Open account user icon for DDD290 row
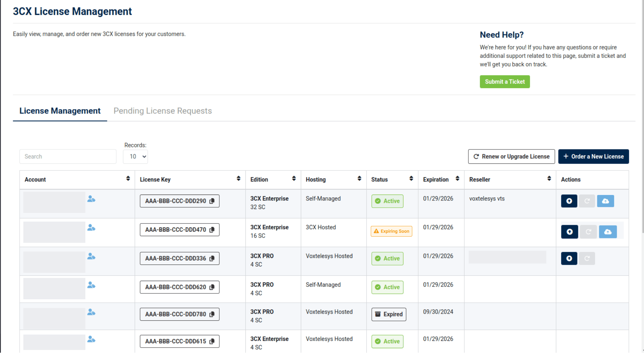This screenshot has width=644, height=353. (91, 199)
